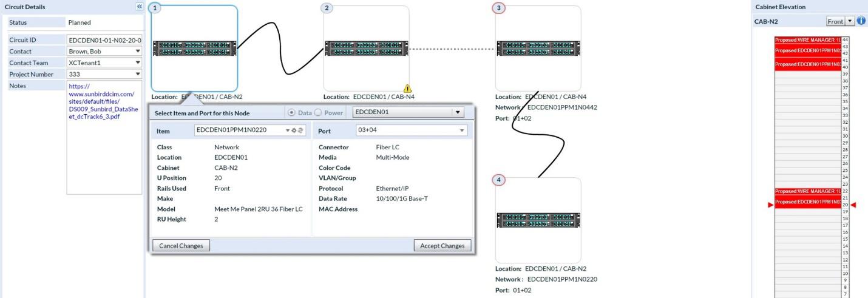Screen dimensions: 868x298
Task: Click Accept Changes button
Action: coord(442,246)
